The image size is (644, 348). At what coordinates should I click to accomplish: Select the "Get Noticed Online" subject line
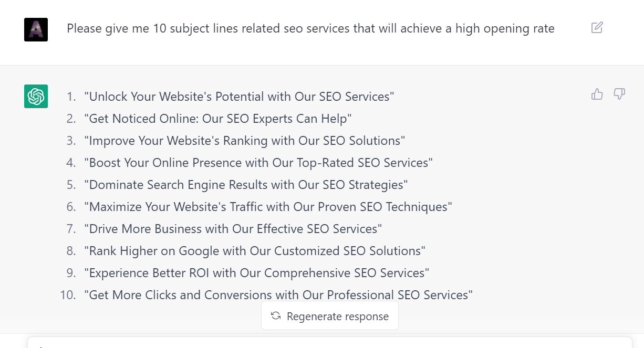(217, 119)
